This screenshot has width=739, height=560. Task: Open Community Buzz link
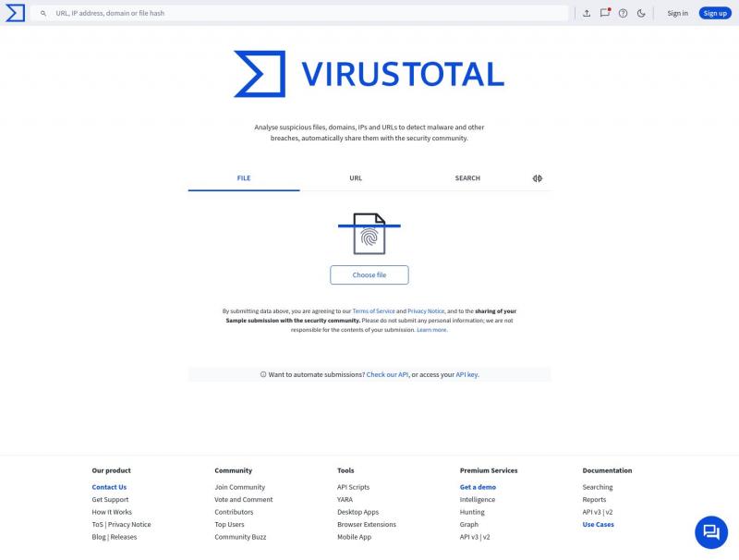tap(240, 537)
